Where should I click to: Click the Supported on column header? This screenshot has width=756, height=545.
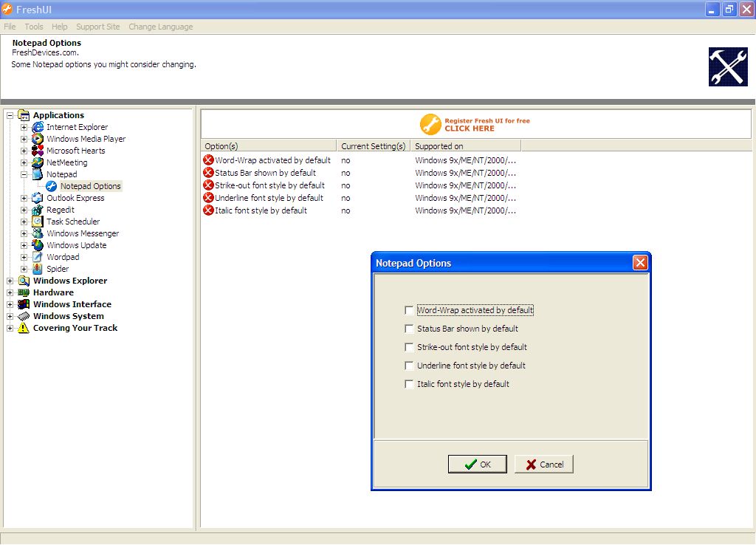pyautogui.click(x=466, y=146)
